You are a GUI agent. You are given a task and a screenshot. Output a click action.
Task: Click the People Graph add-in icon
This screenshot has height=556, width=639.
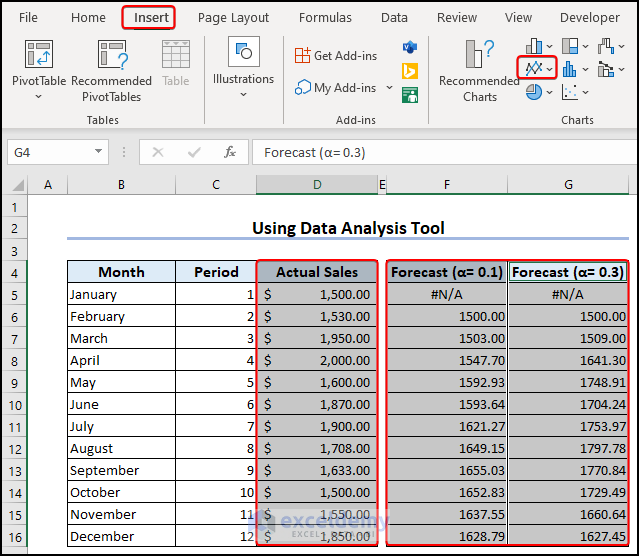(409, 95)
